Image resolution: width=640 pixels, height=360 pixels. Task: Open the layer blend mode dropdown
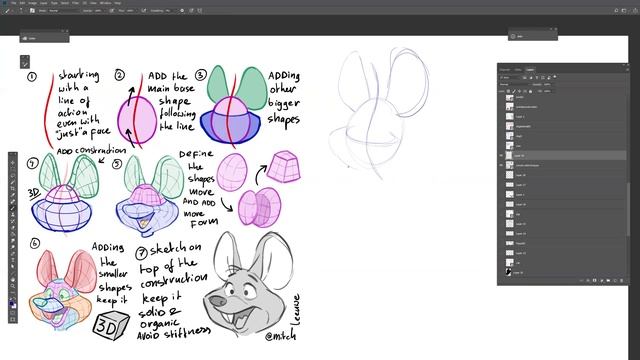[x=514, y=84]
